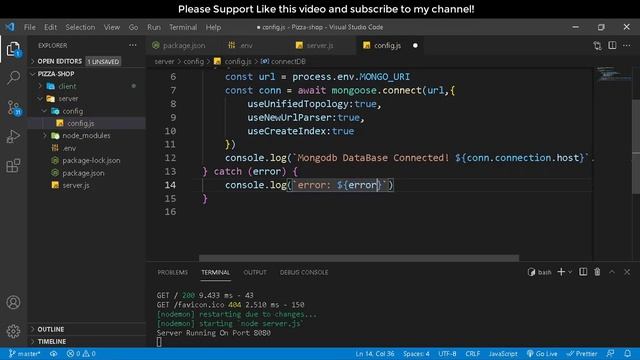The height and width of the screenshot is (360, 640).
Task: Open the View menu
Action: coord(111,27)
